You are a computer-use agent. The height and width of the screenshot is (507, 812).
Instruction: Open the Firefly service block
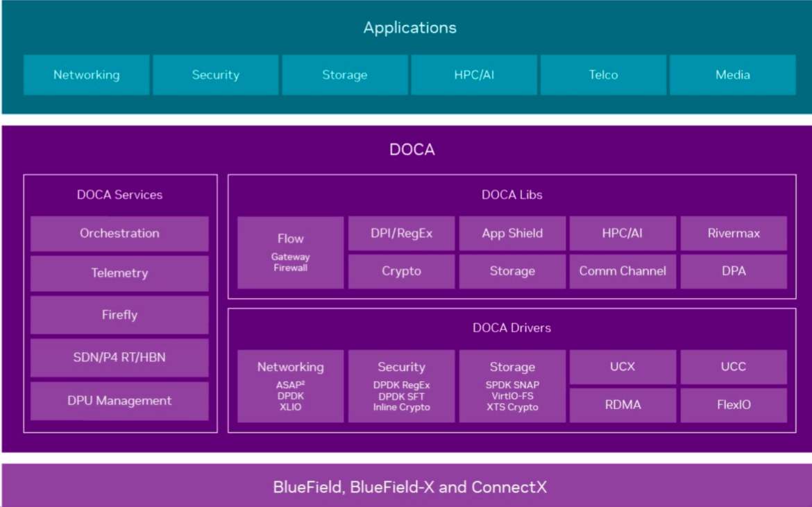(x=119, y=315)
